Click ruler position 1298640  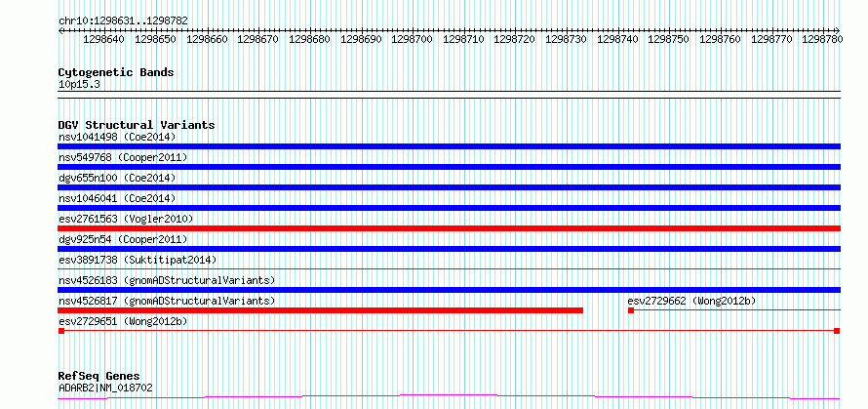pos(104,39)
